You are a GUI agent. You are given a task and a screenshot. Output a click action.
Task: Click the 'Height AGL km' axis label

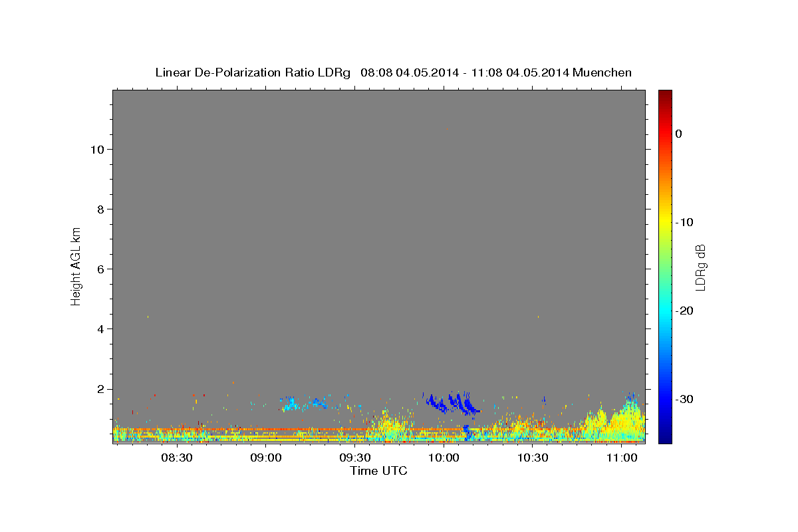pos(76,265)
